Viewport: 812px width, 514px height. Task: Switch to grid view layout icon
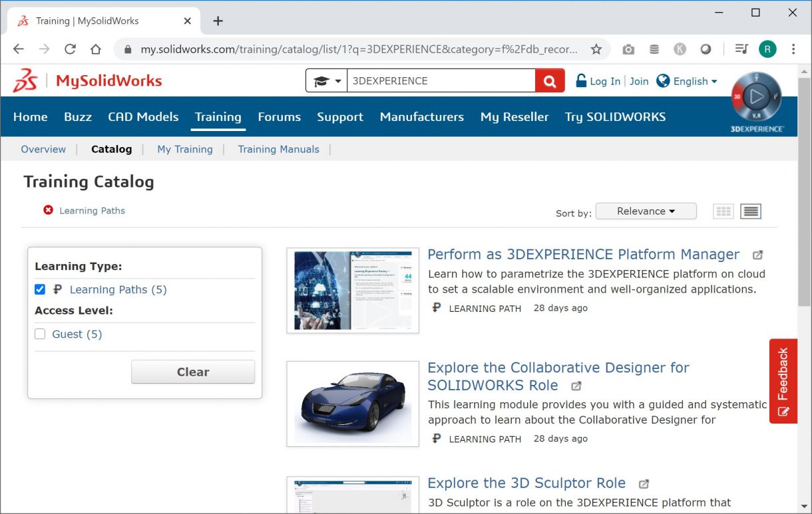pos(723,211)
